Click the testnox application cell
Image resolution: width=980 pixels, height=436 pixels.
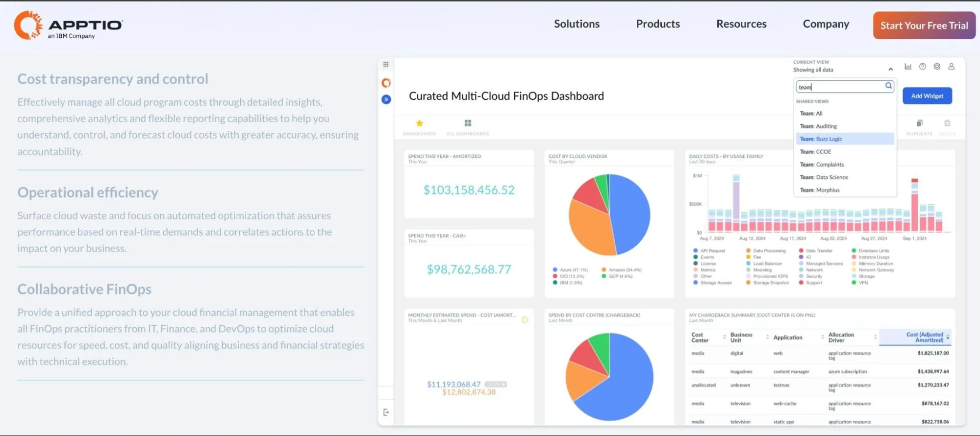[781, 385]
